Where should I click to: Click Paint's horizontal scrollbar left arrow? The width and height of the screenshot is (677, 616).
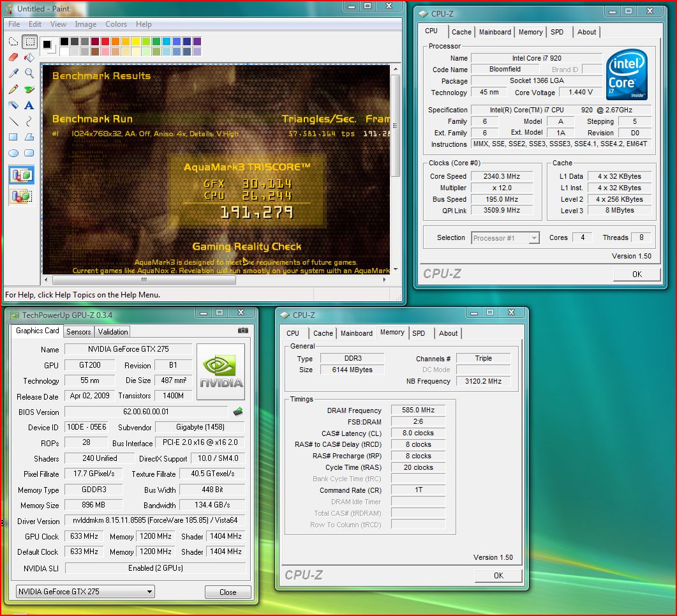point(47,280)
